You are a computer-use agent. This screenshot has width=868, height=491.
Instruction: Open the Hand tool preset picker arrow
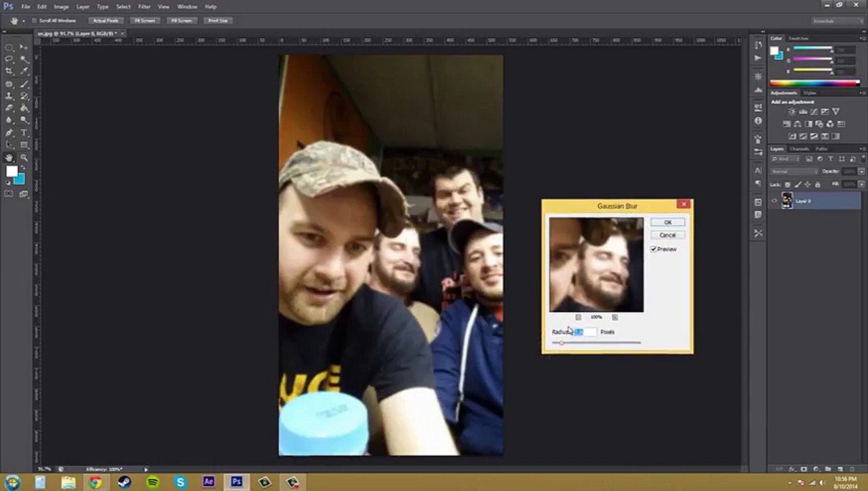tap(24, 20)
